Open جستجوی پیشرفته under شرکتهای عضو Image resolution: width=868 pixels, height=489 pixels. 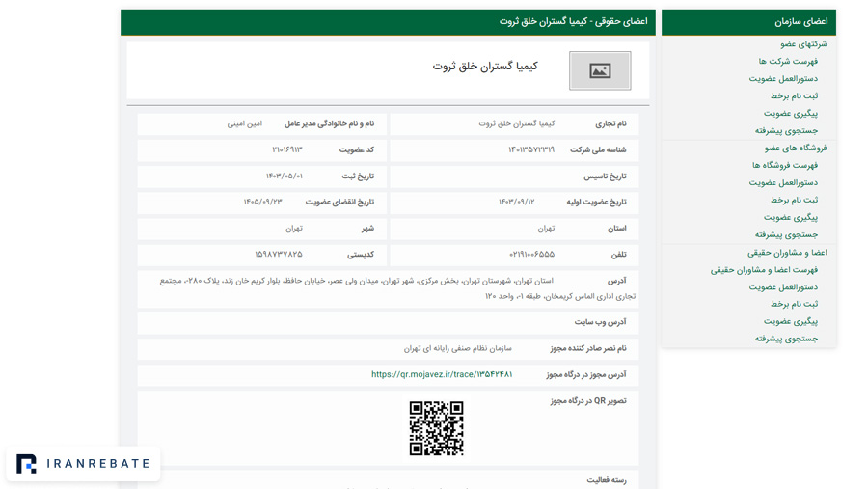[786, 131]
